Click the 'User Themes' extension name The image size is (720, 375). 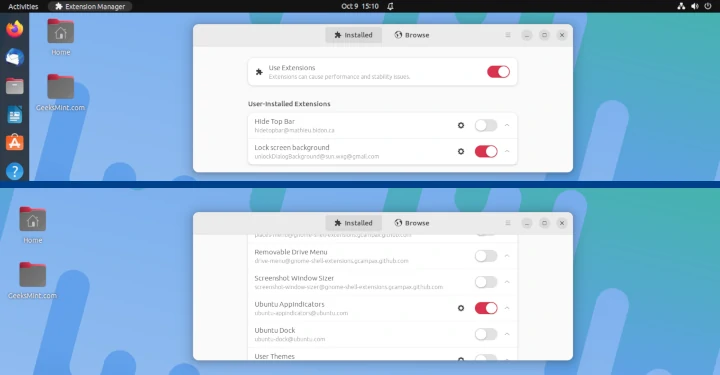point(275,356)
